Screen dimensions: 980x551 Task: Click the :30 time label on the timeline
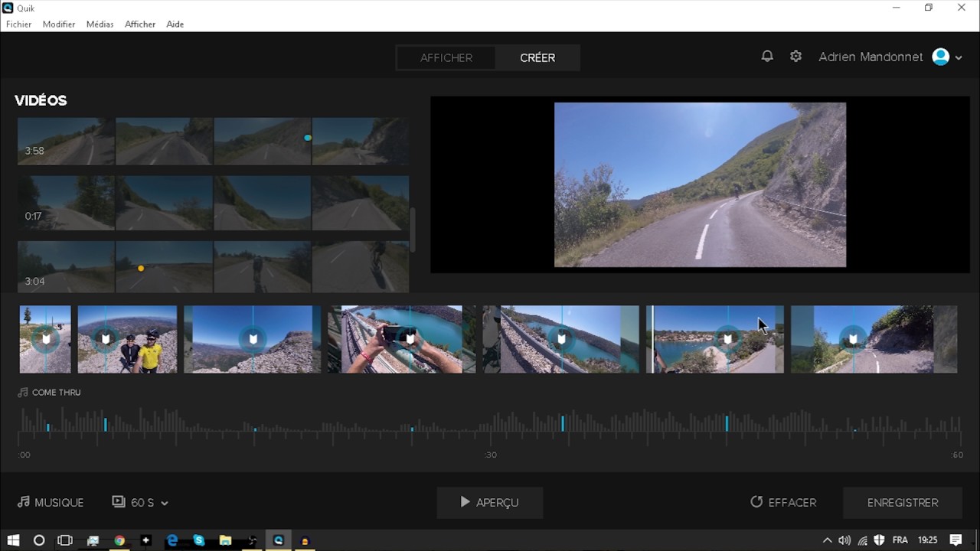pos(491,455)
